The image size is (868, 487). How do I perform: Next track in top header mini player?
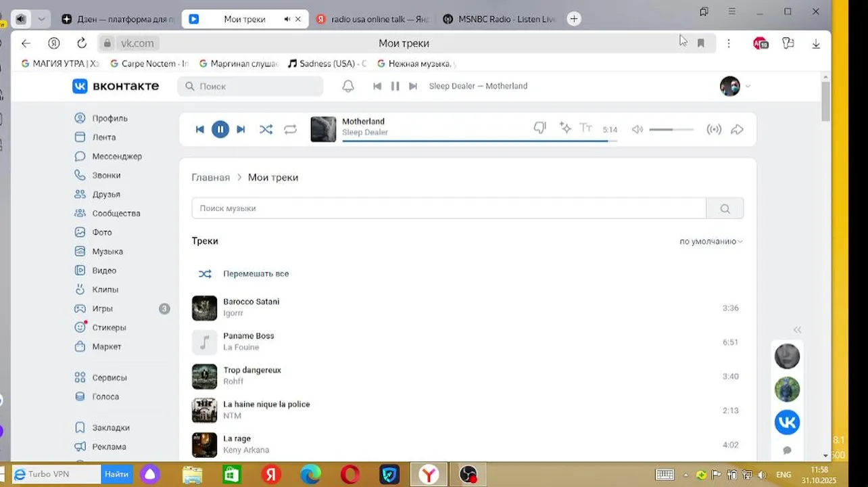click(x=413, y=86)
